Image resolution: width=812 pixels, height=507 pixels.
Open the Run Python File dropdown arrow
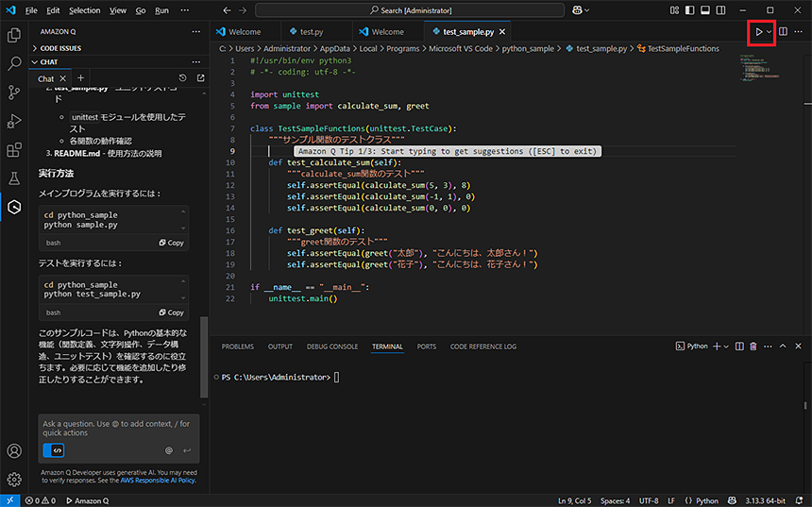[x=769, y=32]
